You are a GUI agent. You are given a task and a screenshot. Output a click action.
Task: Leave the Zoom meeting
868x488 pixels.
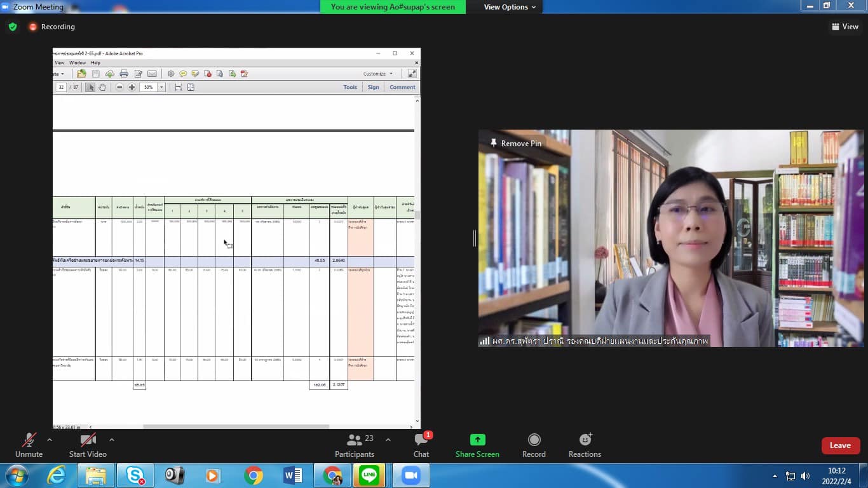[x=840, y=445]
